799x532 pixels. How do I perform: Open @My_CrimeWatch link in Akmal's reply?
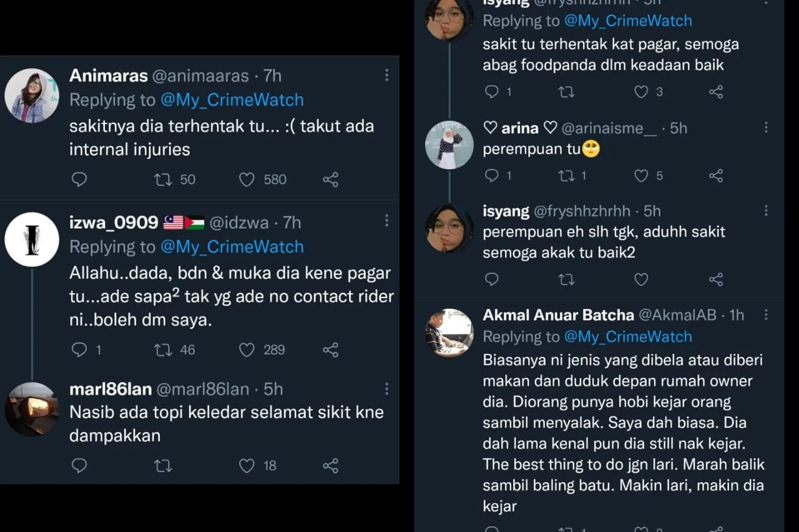pyautogui.click(x=628, y=337)
